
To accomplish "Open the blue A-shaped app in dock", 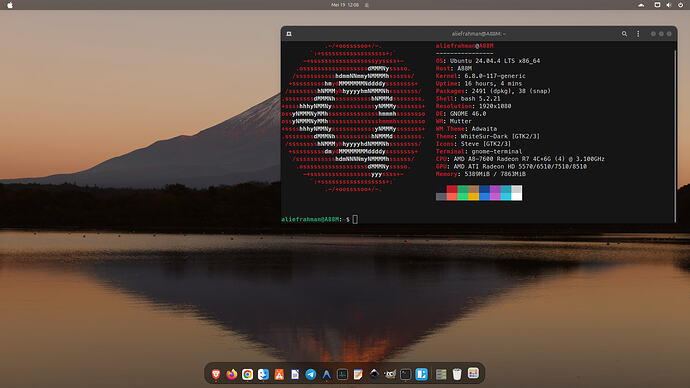I will click(327, 374).
